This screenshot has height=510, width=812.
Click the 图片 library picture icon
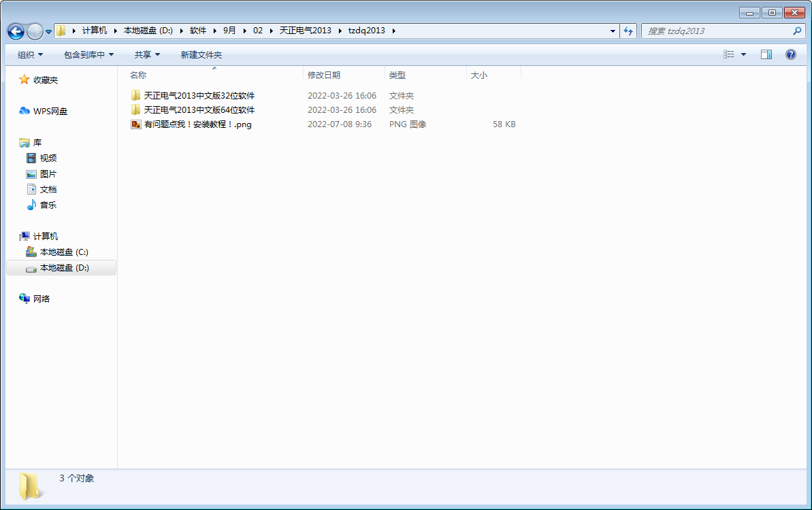(x=31, y=174)
